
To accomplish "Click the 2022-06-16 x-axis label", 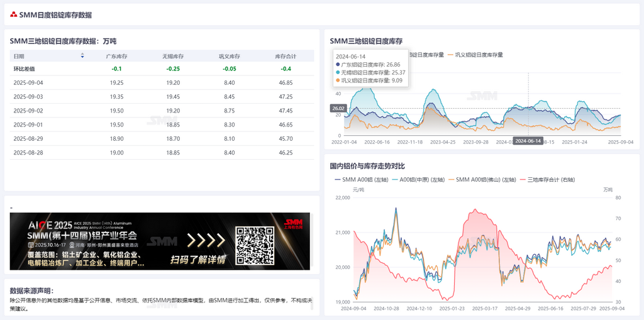I will pos(377,141).
